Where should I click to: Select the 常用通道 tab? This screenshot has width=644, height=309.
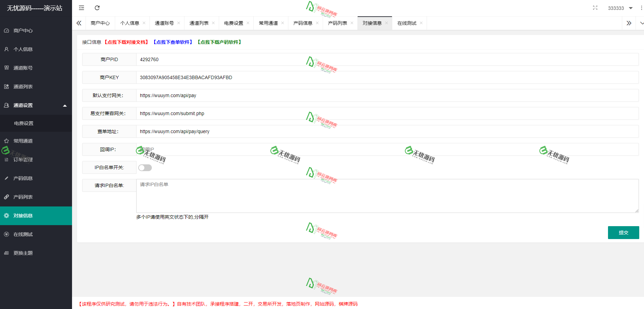click(x=268, y=23)
